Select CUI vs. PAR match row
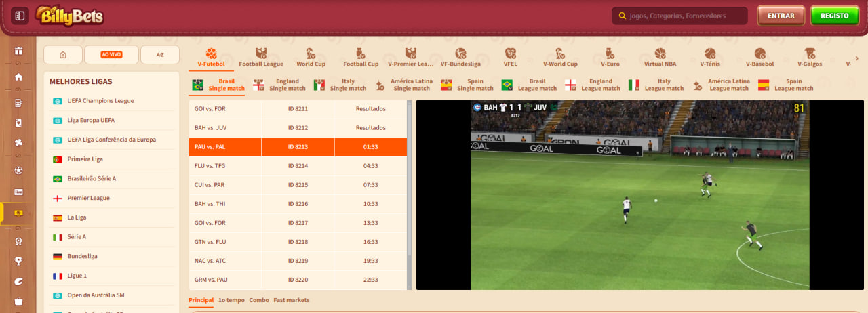868x313 pixels. [x=298, y=184]
